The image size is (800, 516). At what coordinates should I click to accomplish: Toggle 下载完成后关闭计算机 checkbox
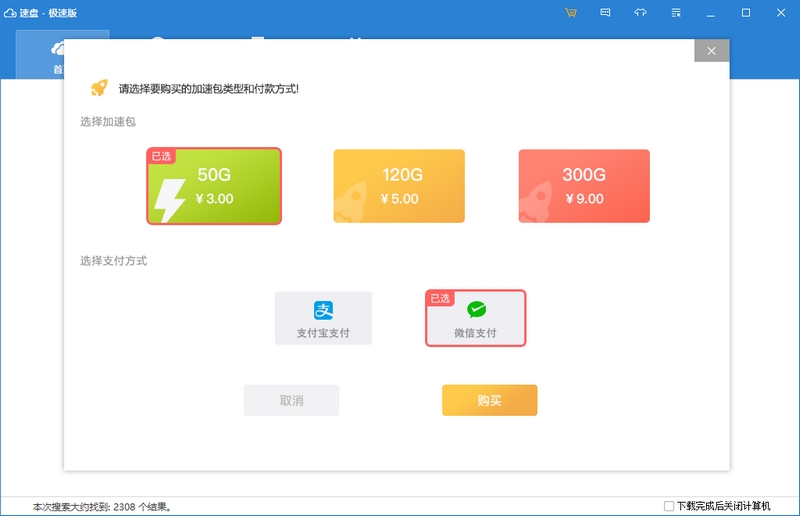tap(668, 506)
